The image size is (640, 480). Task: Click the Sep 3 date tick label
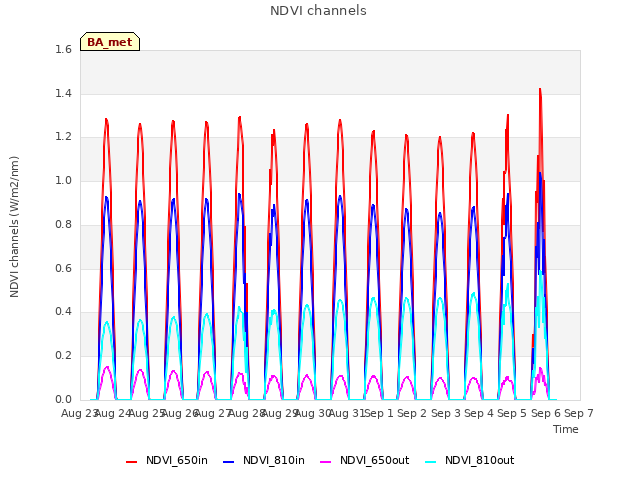pos(445,413)
